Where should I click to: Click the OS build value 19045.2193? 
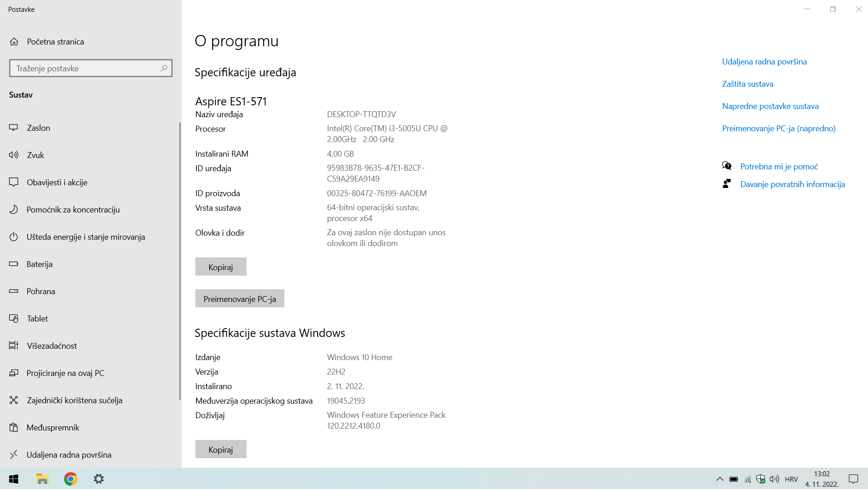[x=346, y=401]
